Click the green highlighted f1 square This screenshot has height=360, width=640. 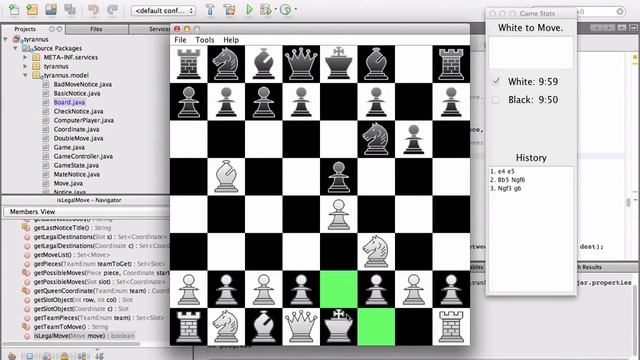376,327
